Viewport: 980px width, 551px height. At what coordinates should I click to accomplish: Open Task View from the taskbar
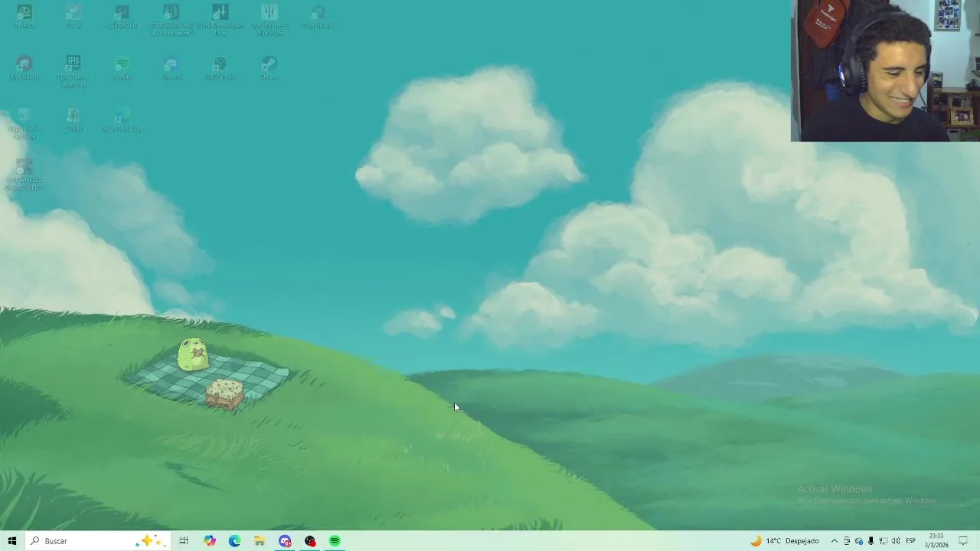[x=184, y=541]
